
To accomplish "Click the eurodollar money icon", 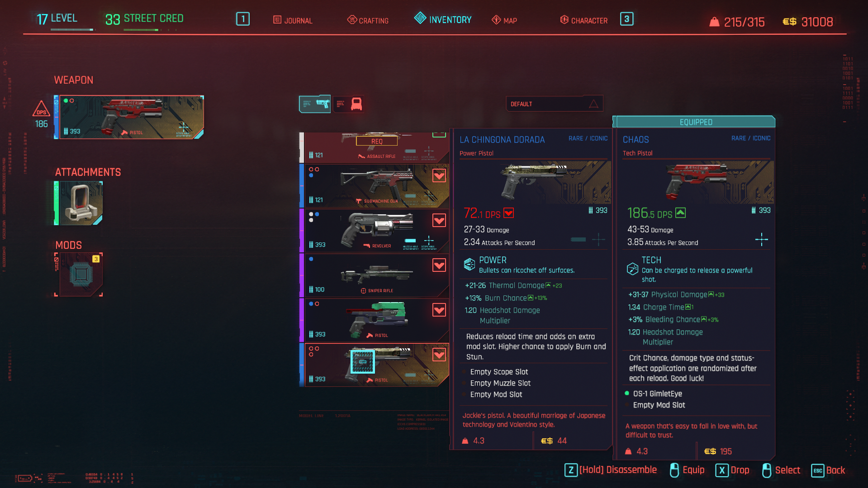I will coord(789,22).
